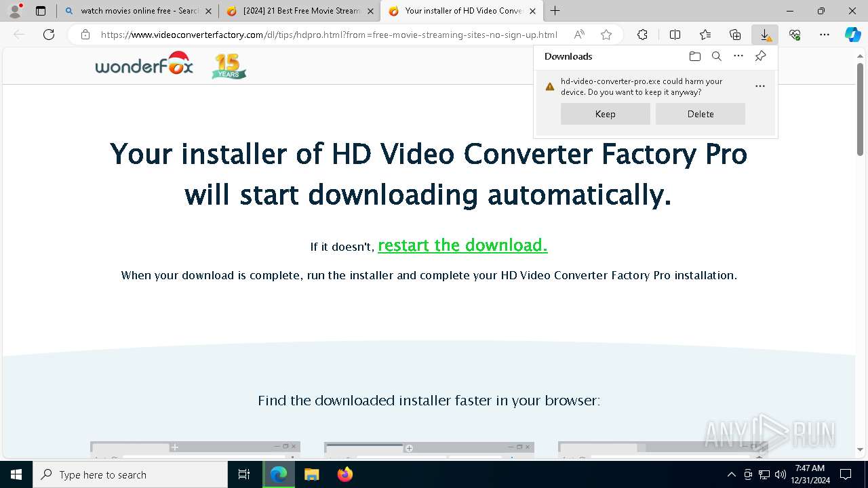868x488 pixels.
Task: Click the taskbar search box
Action: (x=130, y=474)
